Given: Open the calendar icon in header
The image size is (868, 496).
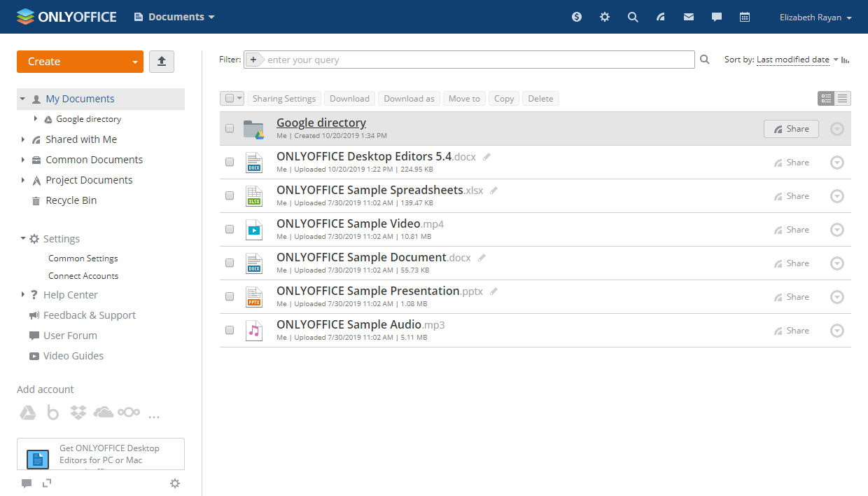Looking at the screenshot, I should [745, 17].
